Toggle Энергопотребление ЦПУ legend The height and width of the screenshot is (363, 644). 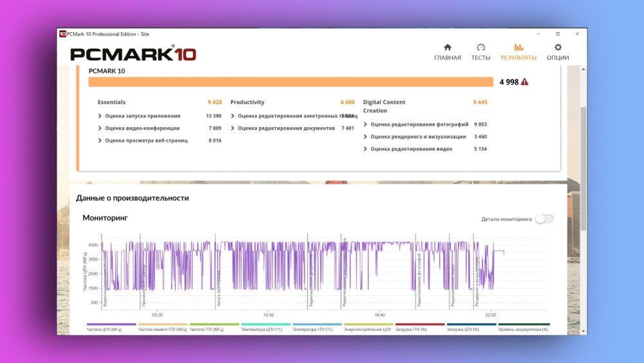[x=368, y=328]
